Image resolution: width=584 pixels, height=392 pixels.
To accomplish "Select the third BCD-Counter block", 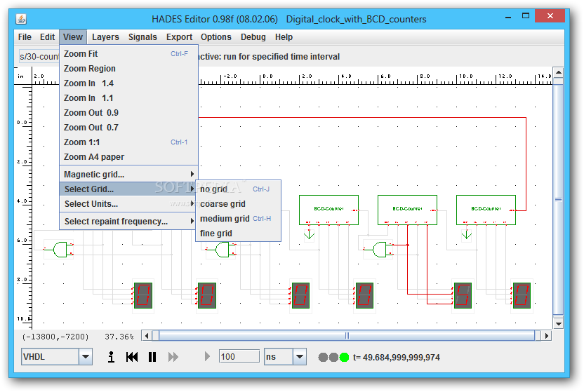I will (486, 210).
